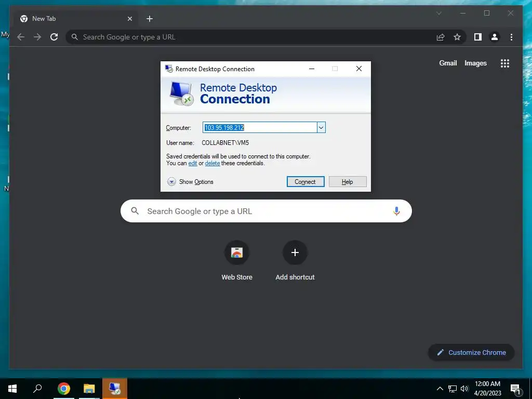Click COLLABNET\VM5 user name text
Screen dimensions: 532x399
click(225, 143)
